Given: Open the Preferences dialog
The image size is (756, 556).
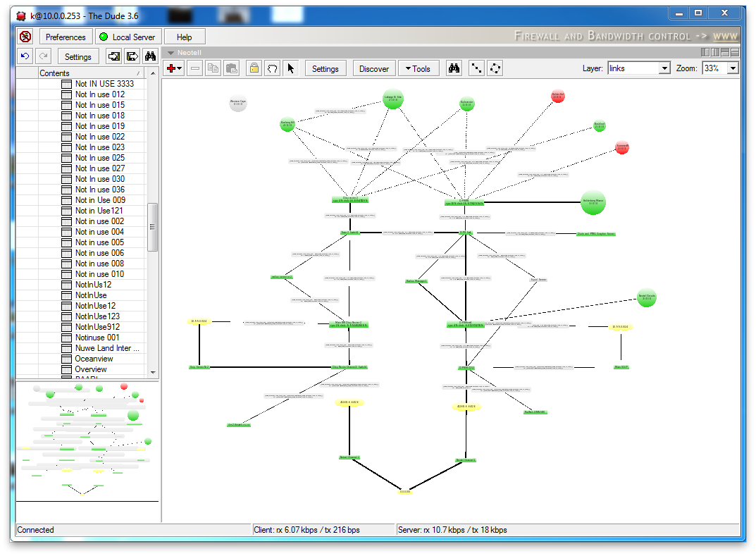Looking at the screenshot, I should tap(66, 36).
